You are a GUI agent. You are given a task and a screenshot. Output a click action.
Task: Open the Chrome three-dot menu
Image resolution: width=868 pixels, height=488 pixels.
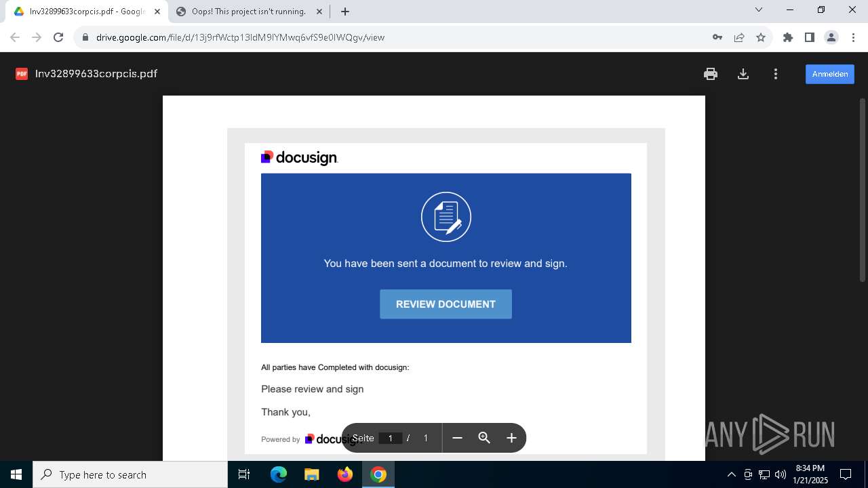click(852, 37)
